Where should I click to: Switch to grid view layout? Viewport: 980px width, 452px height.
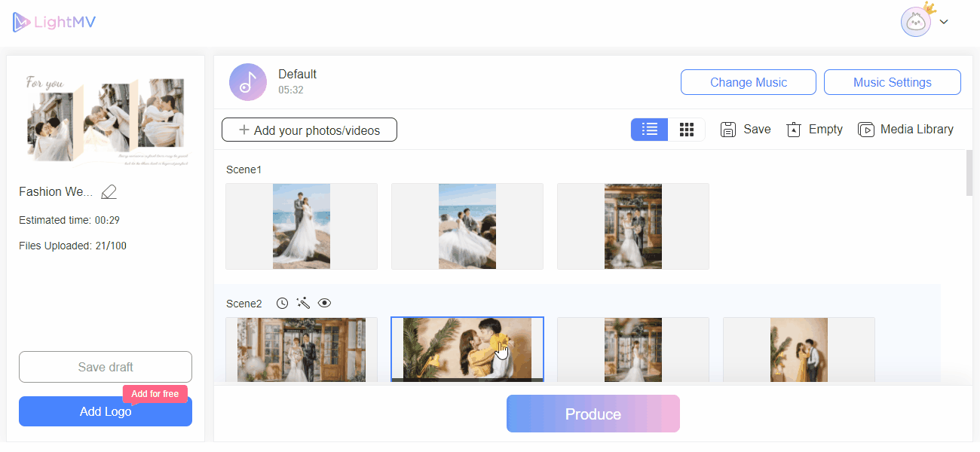tap(687, 129)
